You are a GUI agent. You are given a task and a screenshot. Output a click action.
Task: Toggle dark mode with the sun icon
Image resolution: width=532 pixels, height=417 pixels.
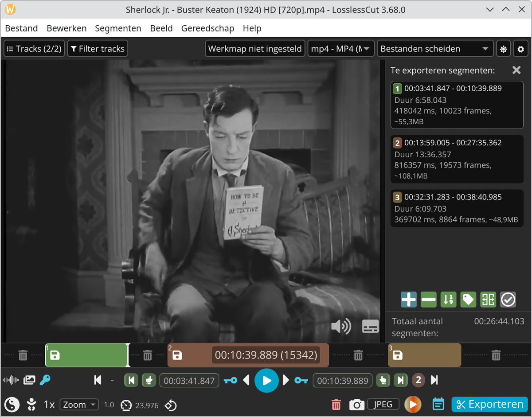[x=503, y=49]
